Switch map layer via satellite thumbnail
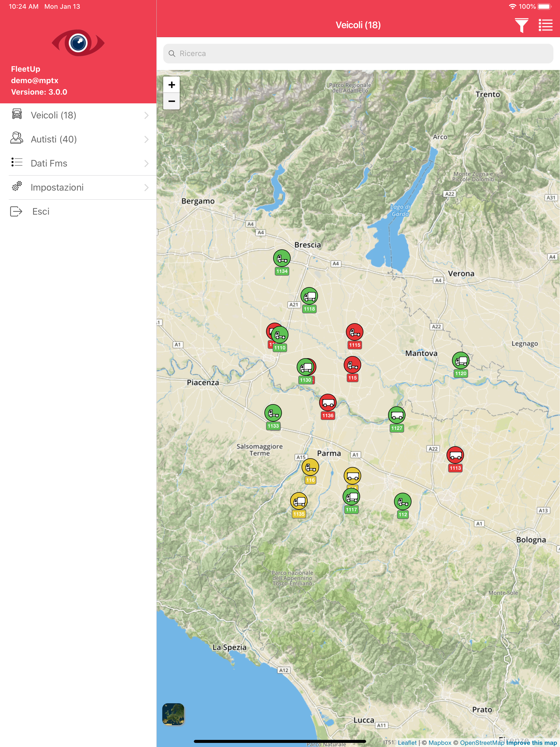Image resolution: width=560 pixels, height=747 pixels. 173,714
